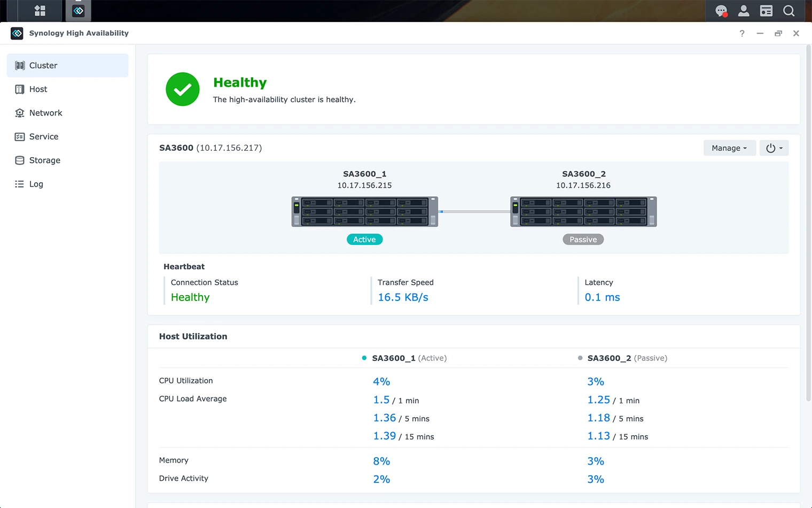Click the Passive status badge on SA3600_2
The image size is (812, 508).
pyautogui.click(x=583, y=239)
